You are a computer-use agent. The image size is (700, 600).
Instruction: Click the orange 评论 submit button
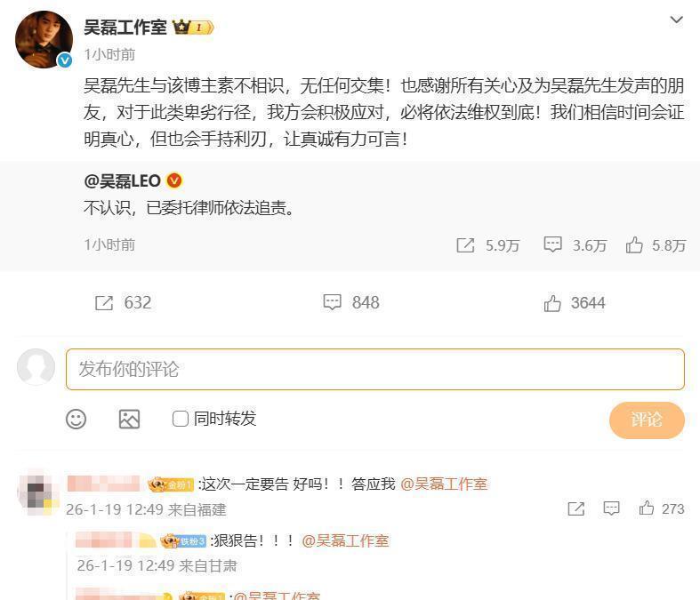click(x=647, y=420)
